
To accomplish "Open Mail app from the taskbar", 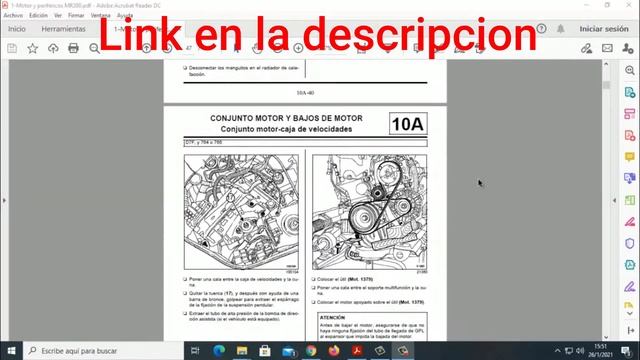I will (x=288, y=351).
